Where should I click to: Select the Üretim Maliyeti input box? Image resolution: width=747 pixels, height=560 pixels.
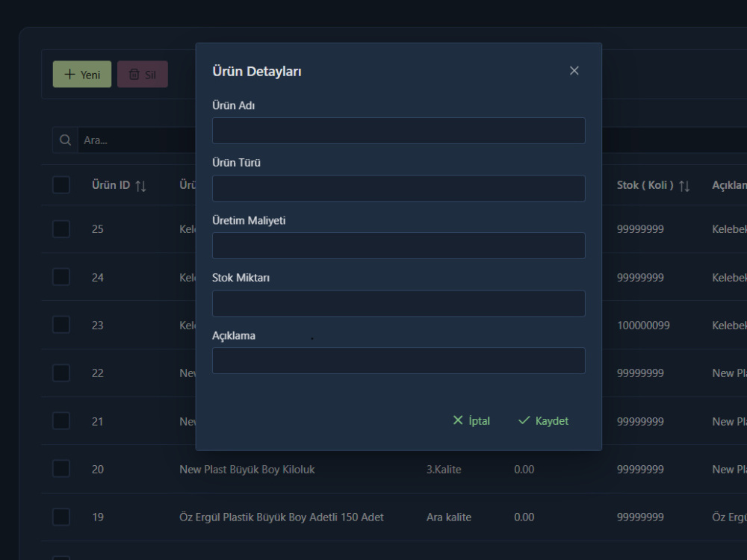click(398, 246)
